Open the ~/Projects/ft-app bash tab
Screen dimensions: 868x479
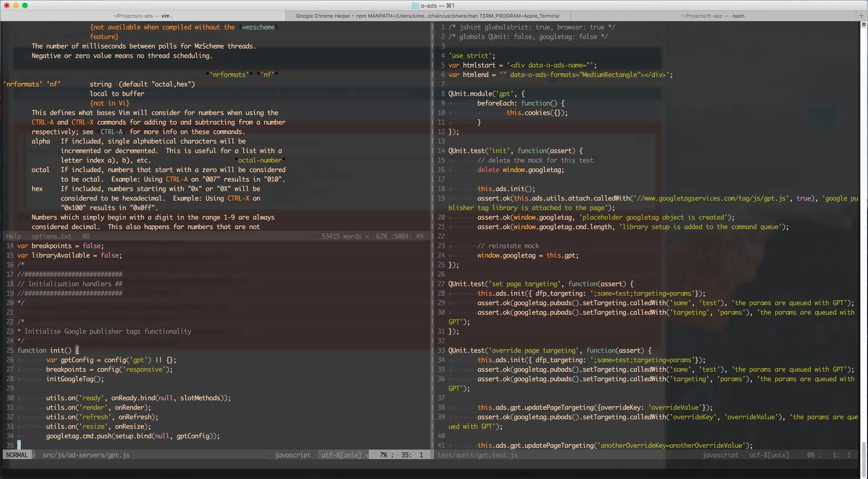point(712,16)
